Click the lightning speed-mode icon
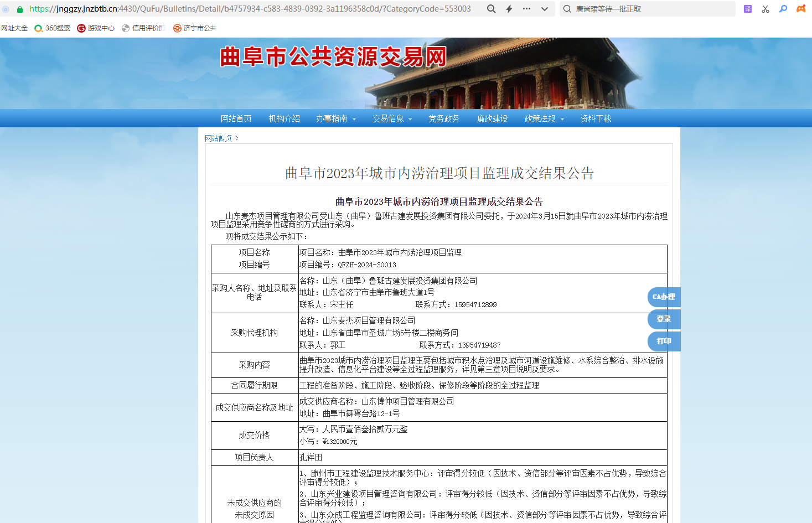Screen dimensions: 812x523 click(509, 9)
